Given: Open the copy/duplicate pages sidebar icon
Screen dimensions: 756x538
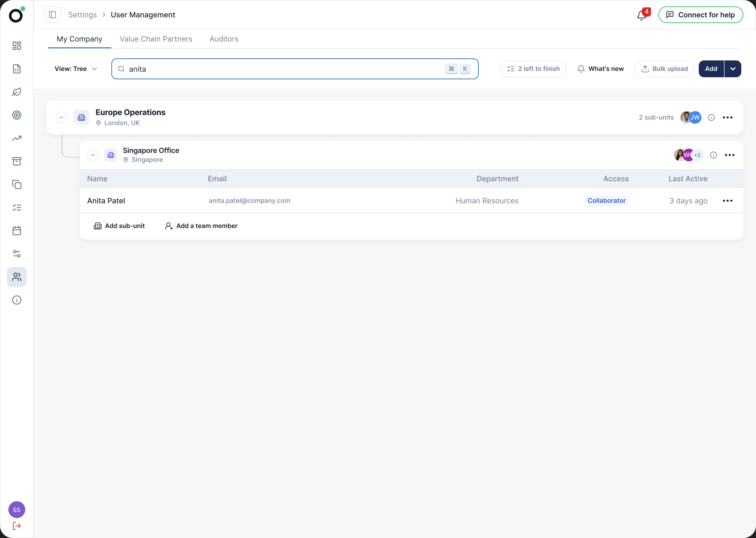Looking at the screenshot, I should tap(17, 184).
